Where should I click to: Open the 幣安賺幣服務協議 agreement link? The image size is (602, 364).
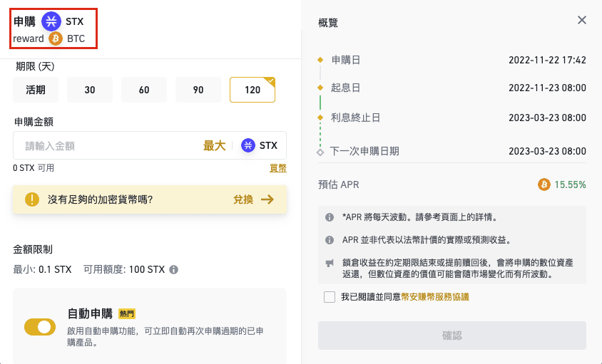[x=435, y=297]
